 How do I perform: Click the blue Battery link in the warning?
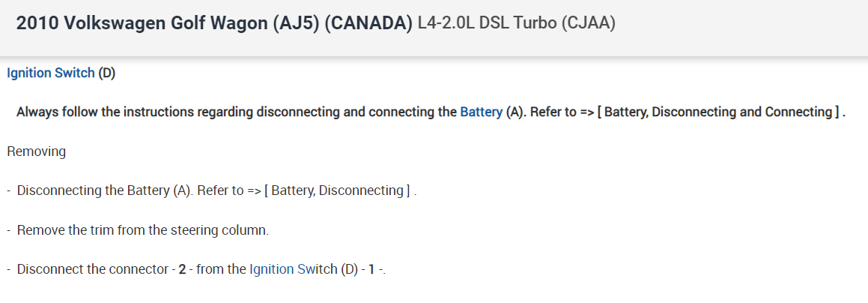(481, 112)
